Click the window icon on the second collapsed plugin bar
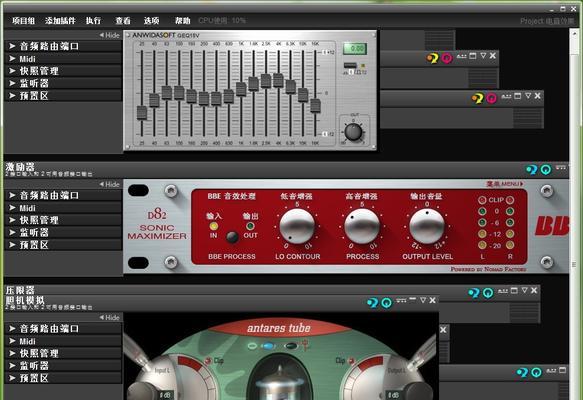The image size is (583, 400). tap(517, 96)
